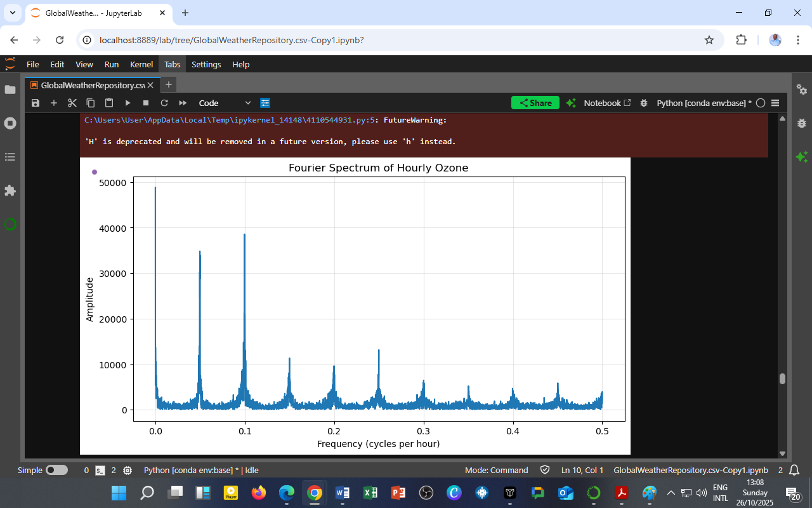Open the file browser in the left sidebar
Viewport: 812px width, 508px height.
(x=10, y=90)
